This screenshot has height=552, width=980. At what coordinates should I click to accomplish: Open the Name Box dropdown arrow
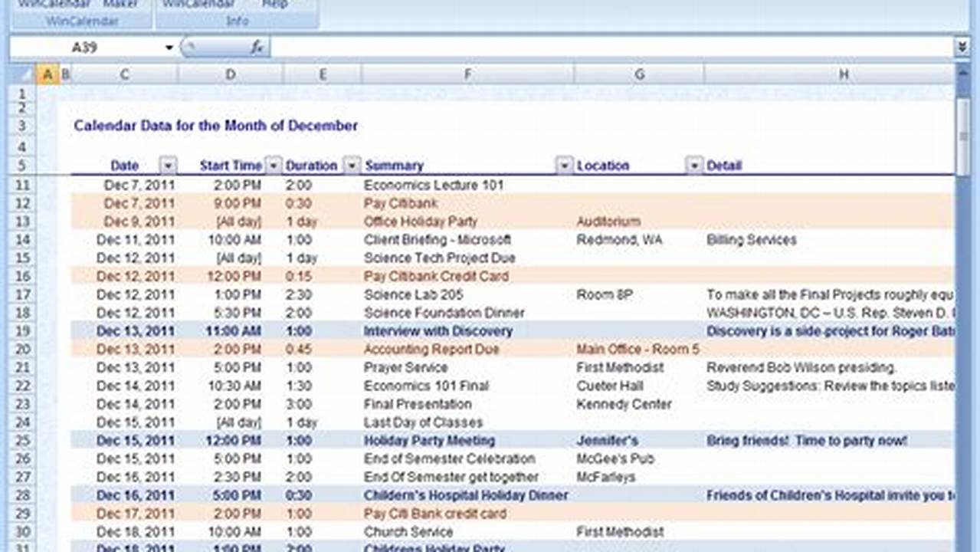[x=169, y=47]
